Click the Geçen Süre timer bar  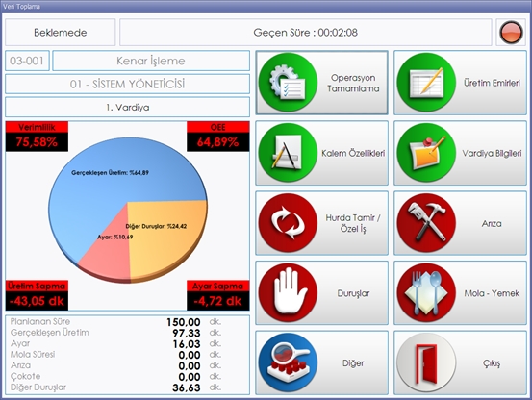point(305,32)
